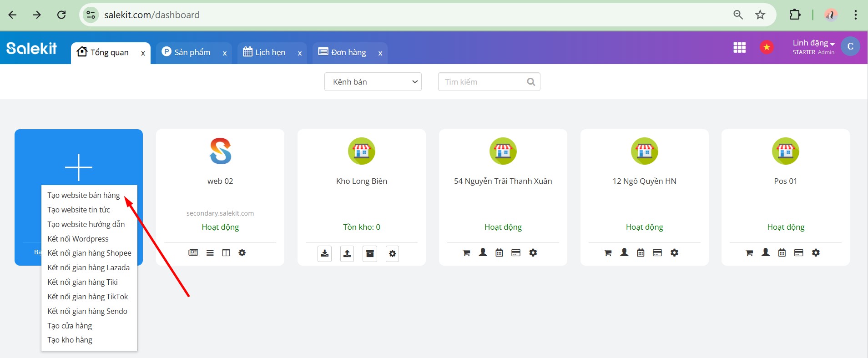This screenshot has height=358, width=868.
Task: Click the customer icon on 54 Nguyễn Trãi card
Action: (483, 252)
